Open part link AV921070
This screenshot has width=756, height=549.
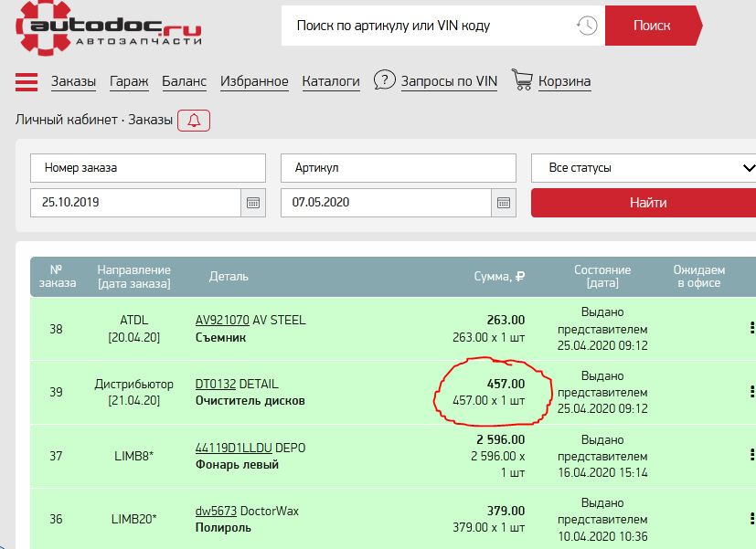pyautogui.click(x=222, y=321)
